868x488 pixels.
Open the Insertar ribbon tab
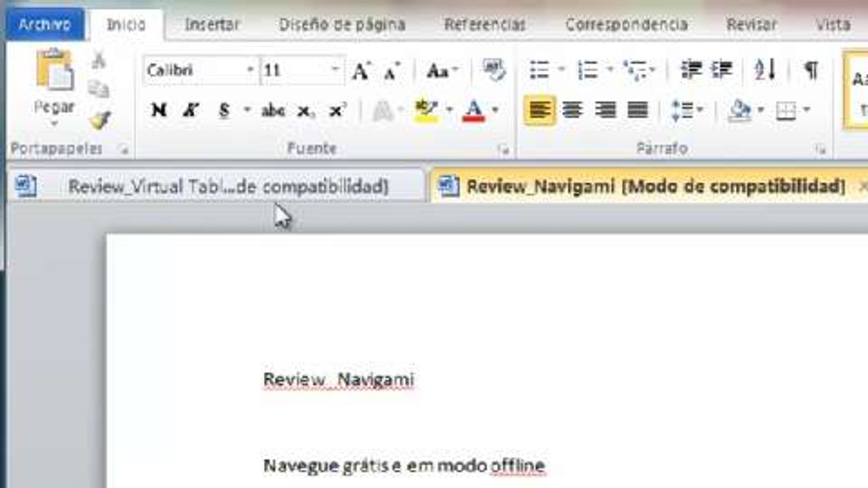click(212, 25)
